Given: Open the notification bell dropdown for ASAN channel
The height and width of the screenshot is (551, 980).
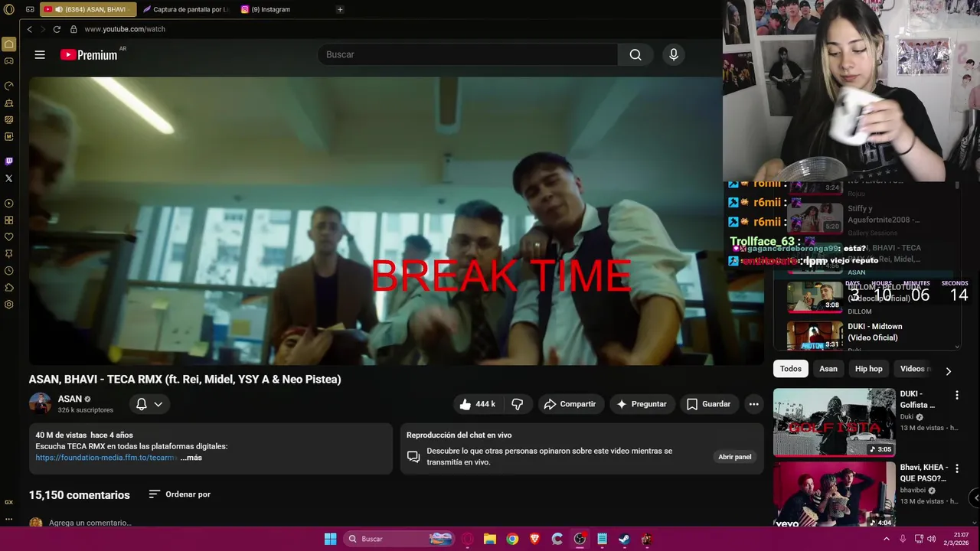Looking at the screenshot, I should tap(149, 404).
